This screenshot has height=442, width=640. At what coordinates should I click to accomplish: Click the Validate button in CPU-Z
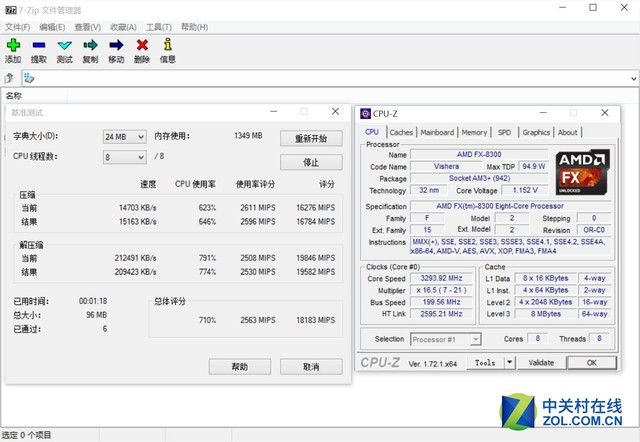coord(541,363)
